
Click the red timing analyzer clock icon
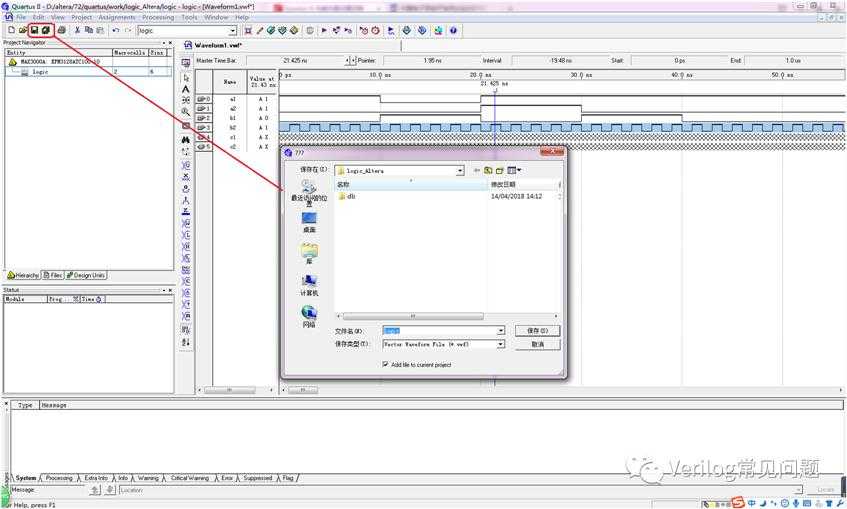tap(375, 31)
